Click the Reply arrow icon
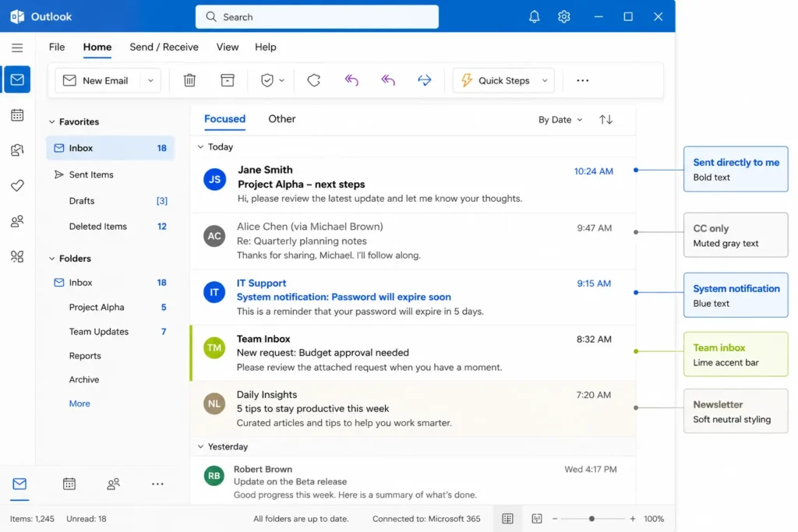This screenshot has width=798, height=532. click(351, 80)
